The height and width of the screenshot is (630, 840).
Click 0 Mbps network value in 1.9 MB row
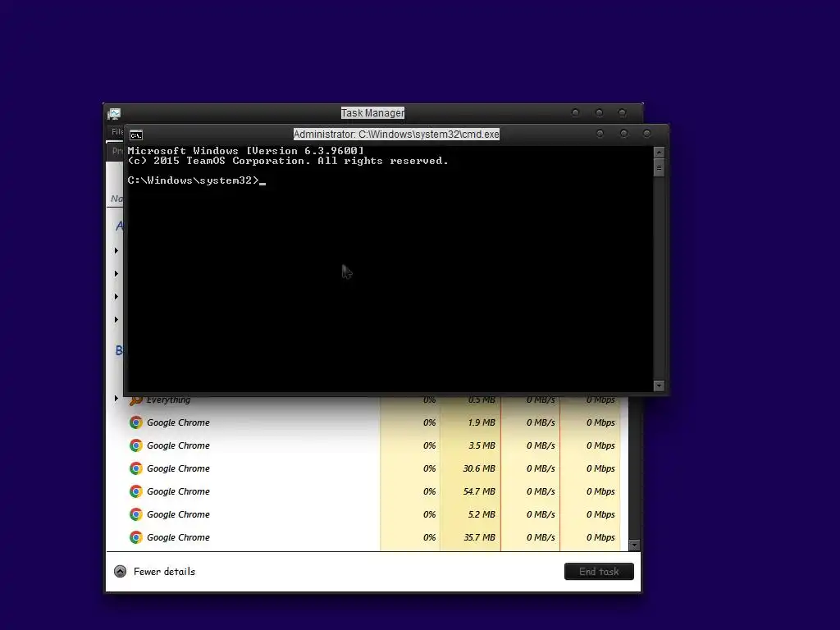pyautogui.click(x=600, y=422)
